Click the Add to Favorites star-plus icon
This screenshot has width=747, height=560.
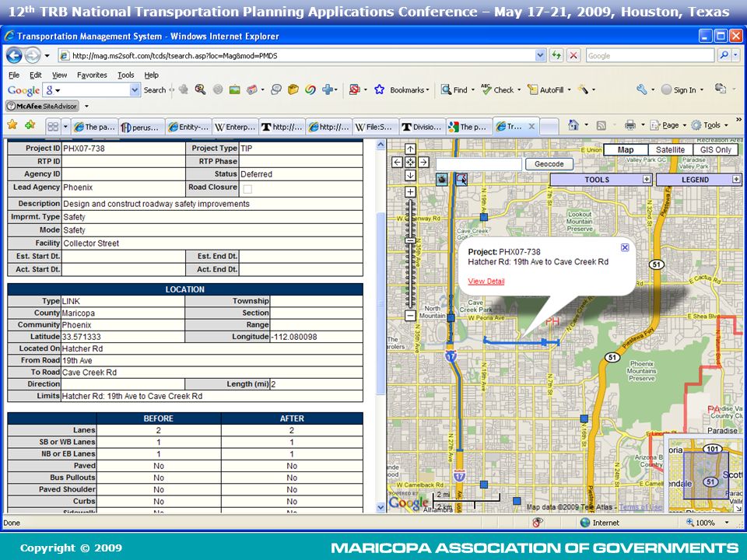[30, 124]
